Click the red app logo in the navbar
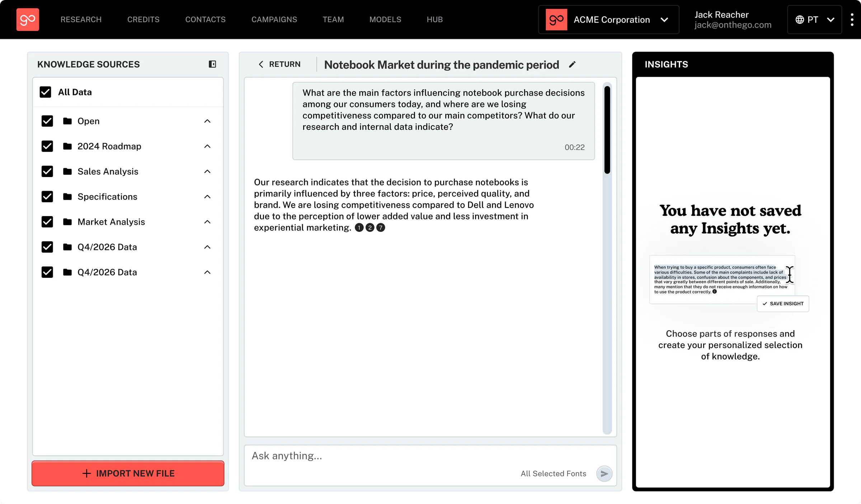 pyautogui.click(x=28, y=19)
